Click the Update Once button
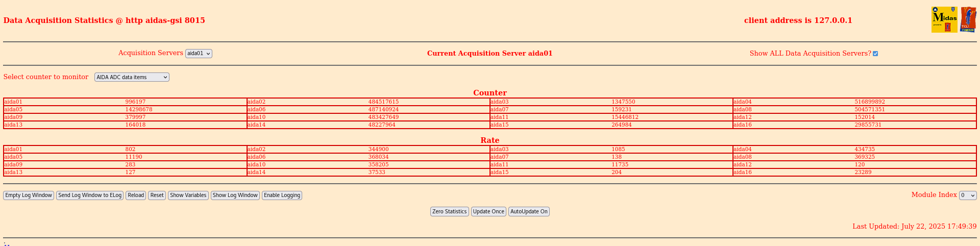This screenshot has width=980, height=246. tap(488, 211)
